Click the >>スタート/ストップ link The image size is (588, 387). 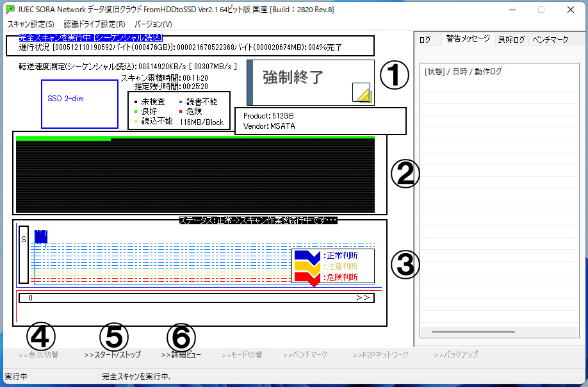(113, 355)
